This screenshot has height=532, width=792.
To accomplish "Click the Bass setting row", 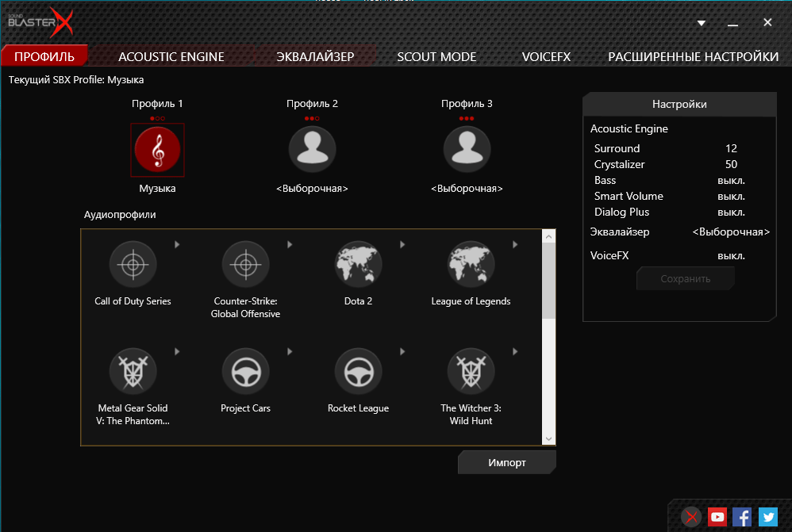I will point(679,180).
